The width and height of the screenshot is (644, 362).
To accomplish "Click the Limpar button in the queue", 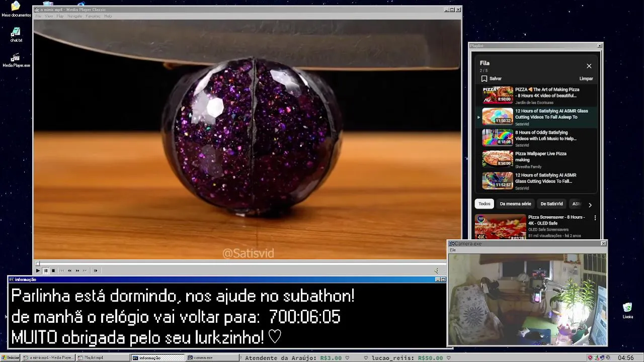I will click(x=586, y=78).
